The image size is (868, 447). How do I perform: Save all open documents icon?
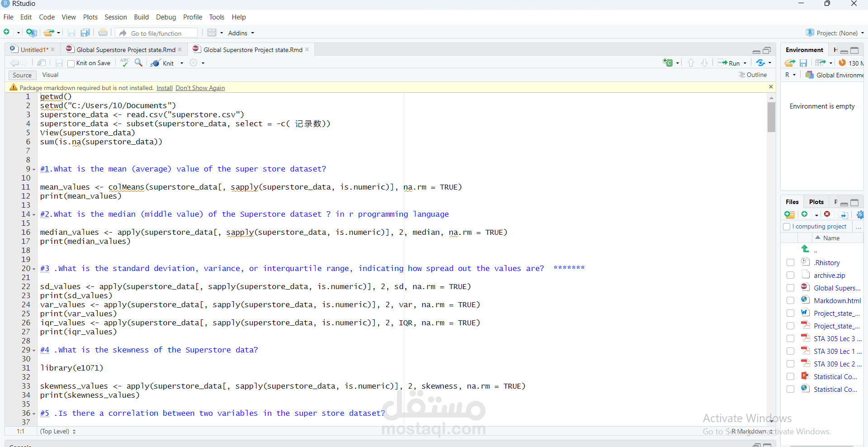click(x=85, y=33)
